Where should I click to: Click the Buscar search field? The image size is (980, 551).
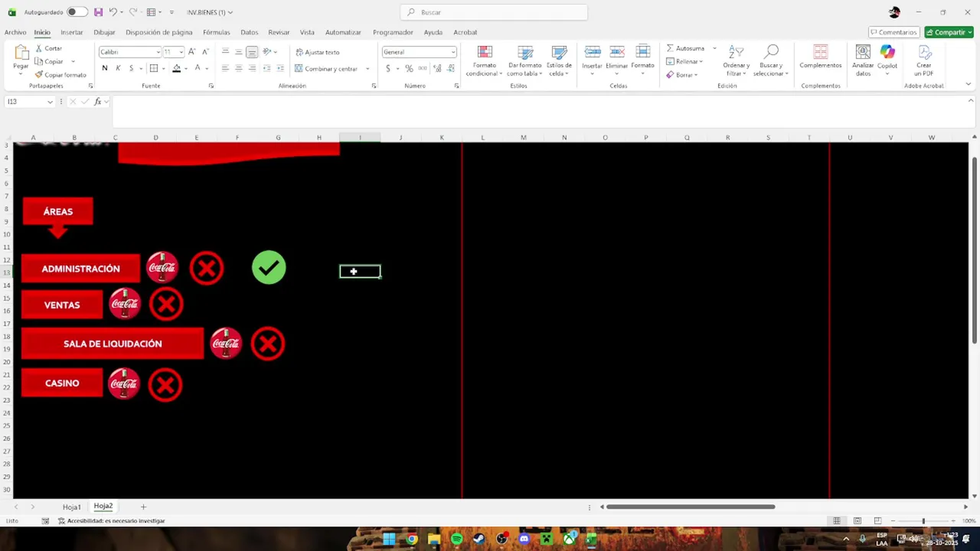click(494, 12)
